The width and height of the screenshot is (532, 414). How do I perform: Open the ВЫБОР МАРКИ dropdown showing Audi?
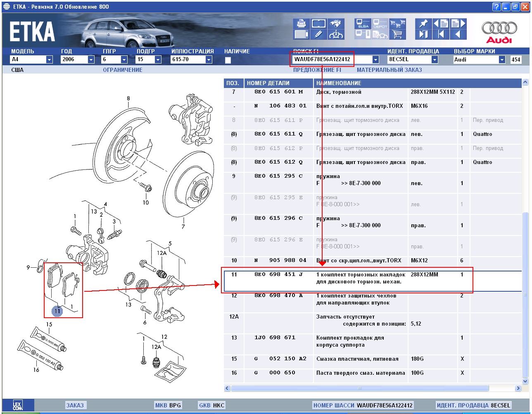pos(479,59)
